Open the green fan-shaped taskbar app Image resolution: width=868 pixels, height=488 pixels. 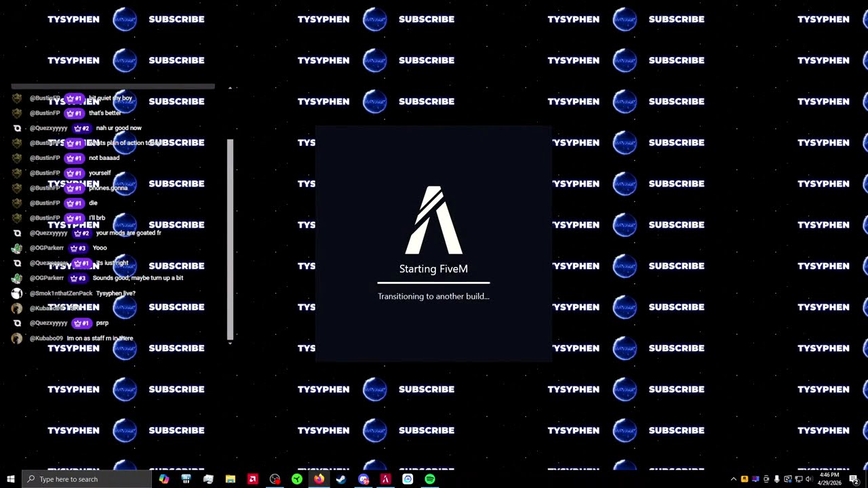point(297,479)
